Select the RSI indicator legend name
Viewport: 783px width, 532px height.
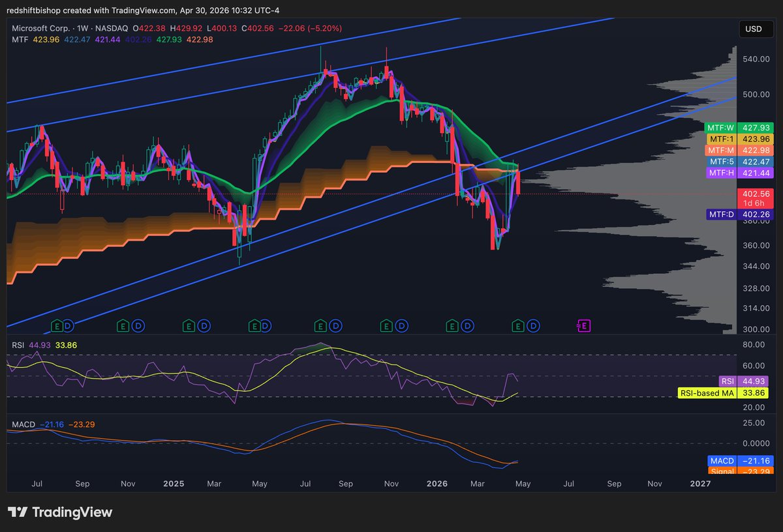tap(19, 344)
